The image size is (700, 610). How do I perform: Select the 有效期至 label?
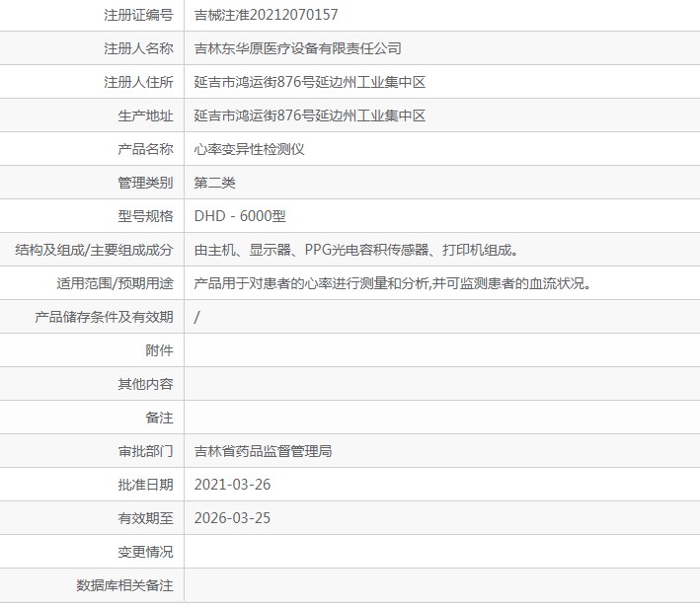tap(145, 518)
